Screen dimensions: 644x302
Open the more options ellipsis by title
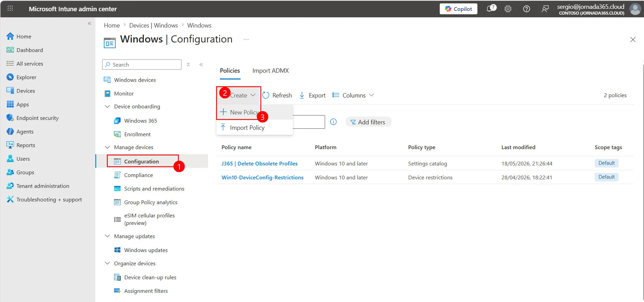click(246, 39)
